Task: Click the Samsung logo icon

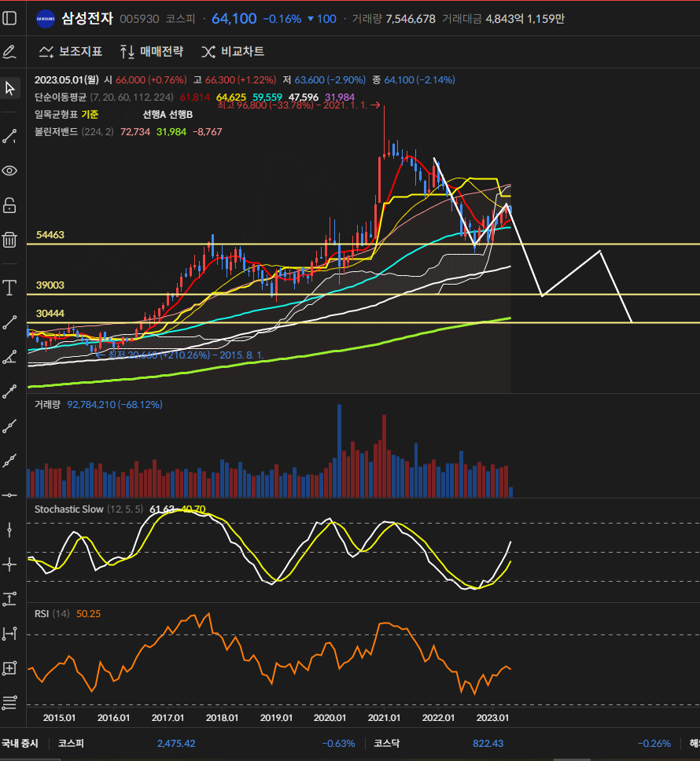Action: coord(46,19)
